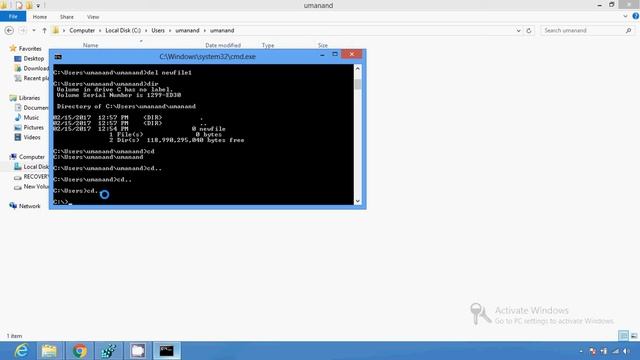Open the Share ribbon tab
Image resolution: width=640 pixels, height=360 pixels.
coord(67,17)
